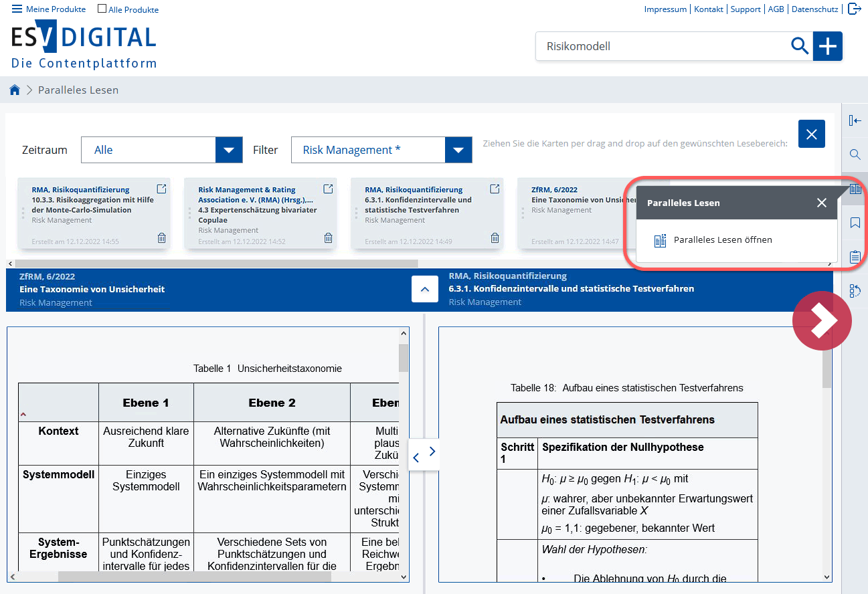Open the clipboard notes icon in sidebar
This screenshot has height=594, width=868.
pos(855,257)
